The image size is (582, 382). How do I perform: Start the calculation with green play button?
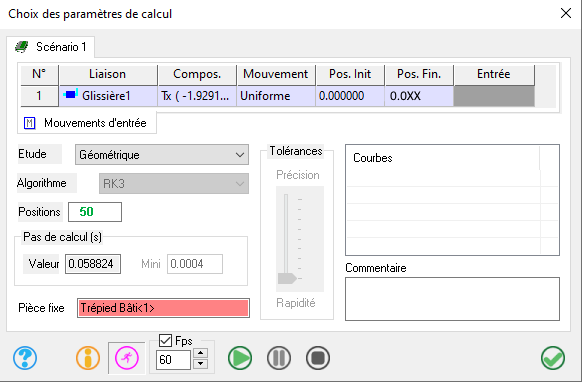click(240, 358)
